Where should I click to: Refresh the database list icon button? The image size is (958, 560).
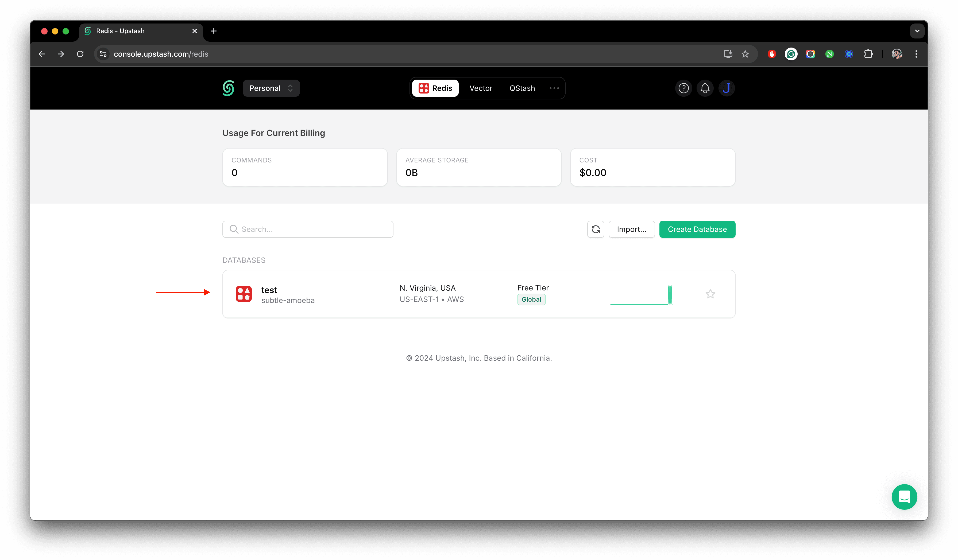595,229
